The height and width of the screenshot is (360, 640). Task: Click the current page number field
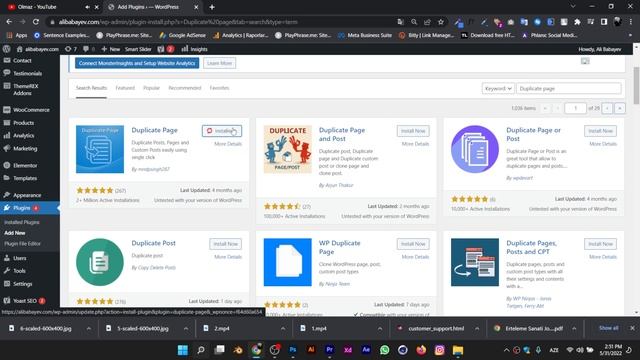point(576,108)
